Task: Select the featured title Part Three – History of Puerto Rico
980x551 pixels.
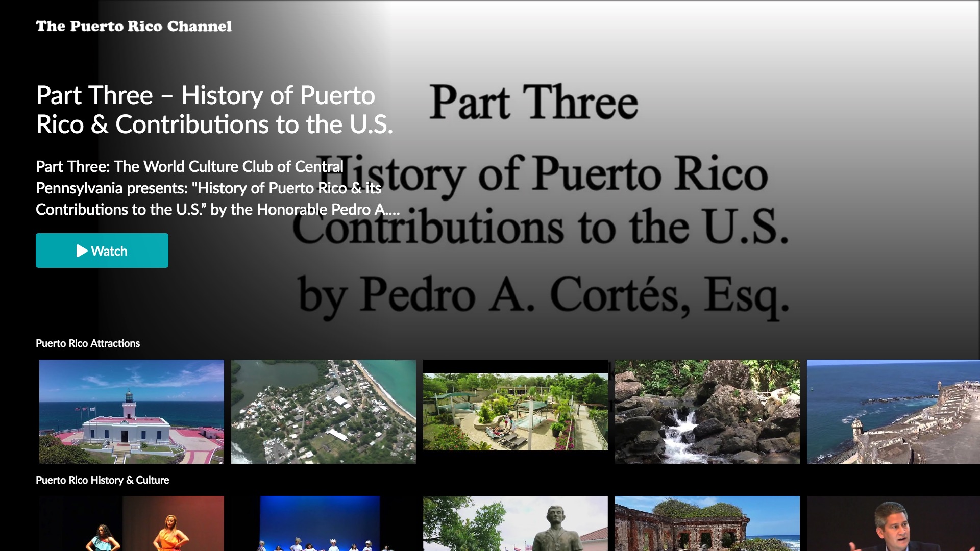Action: point(214,110)
